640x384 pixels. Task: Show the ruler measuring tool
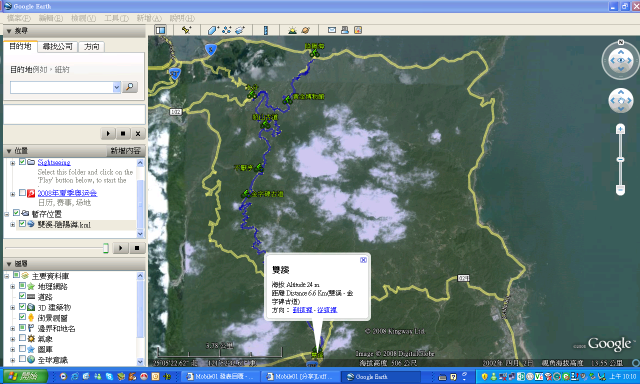266,30
